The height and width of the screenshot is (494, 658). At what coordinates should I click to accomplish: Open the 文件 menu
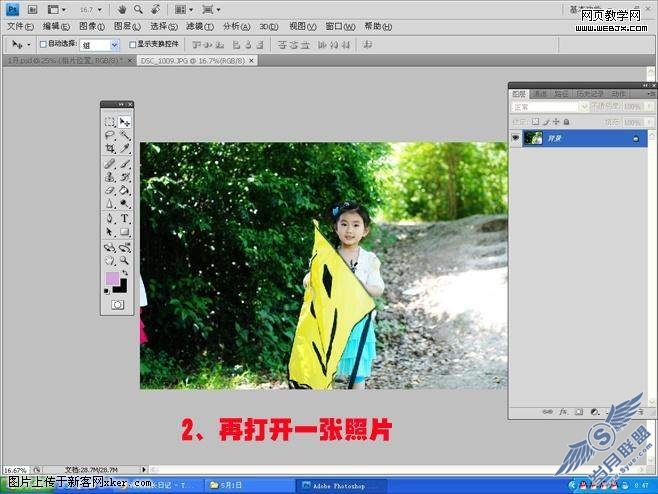[x=20, y=26]
